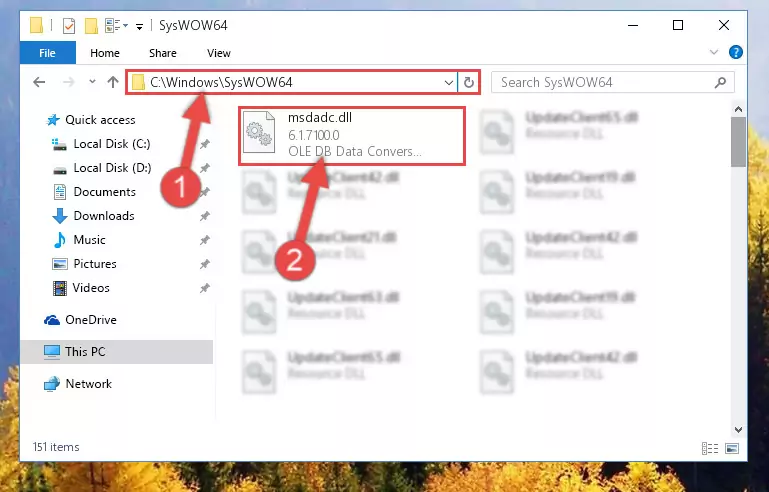Click Properties icon in quick access toolbar
This screenshot has width=769, height=492.
click(69, 26)
